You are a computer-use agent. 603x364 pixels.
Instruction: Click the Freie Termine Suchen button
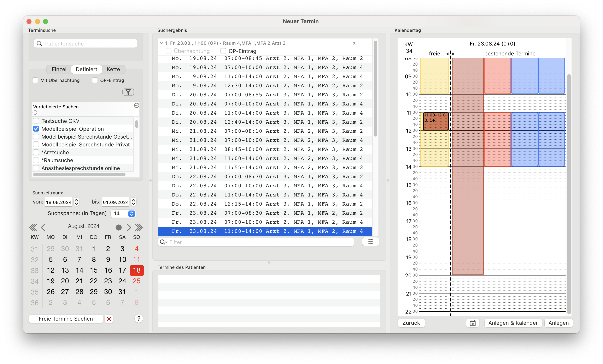(x=66, y=319)
